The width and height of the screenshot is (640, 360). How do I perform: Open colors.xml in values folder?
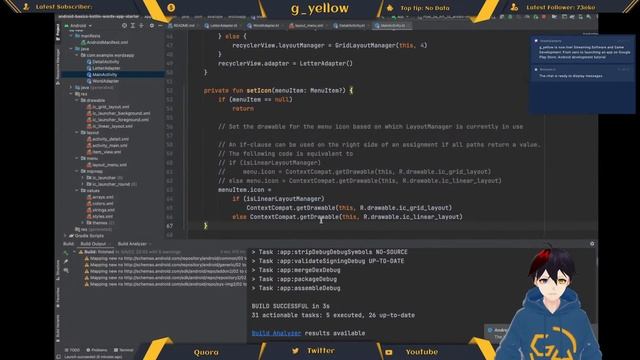tap(100, 204)
